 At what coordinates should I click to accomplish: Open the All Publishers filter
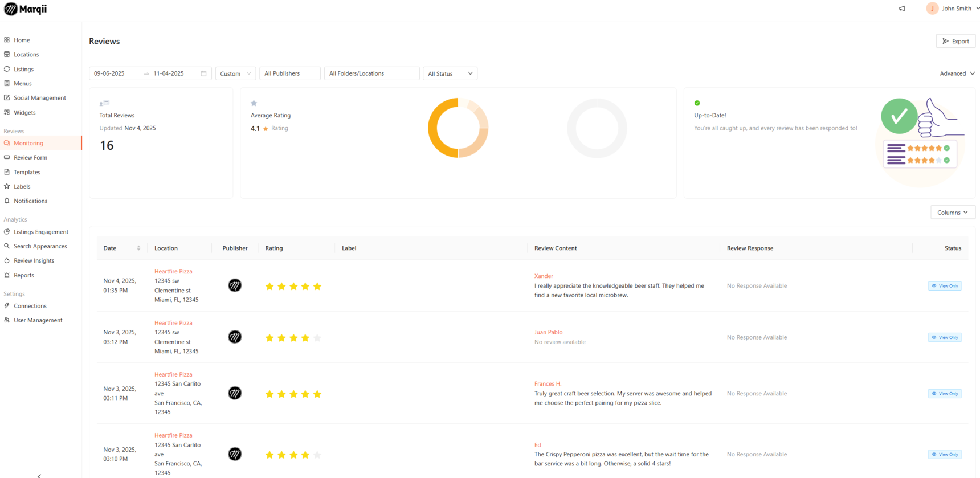click(x=289, y=73)
